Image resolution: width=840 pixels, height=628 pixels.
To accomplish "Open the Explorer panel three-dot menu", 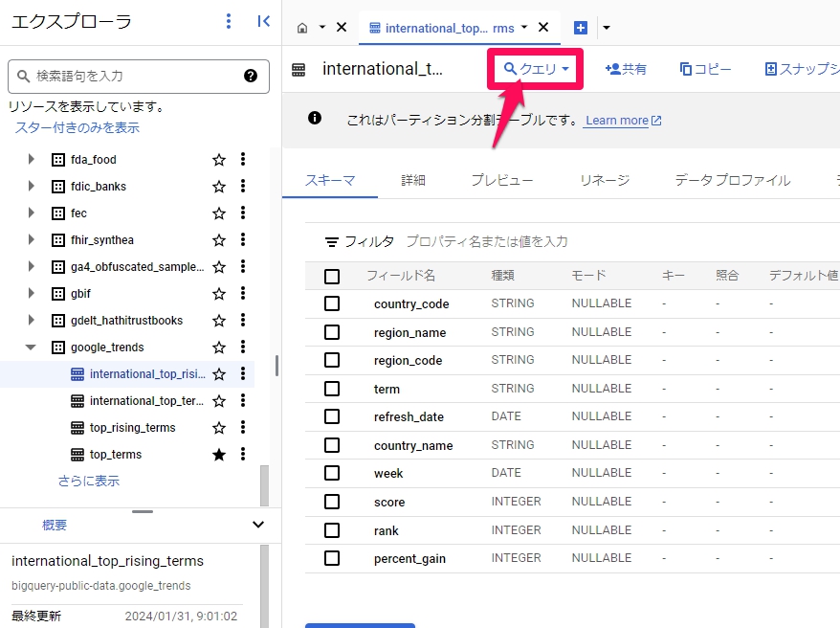I will coord(229,21).
